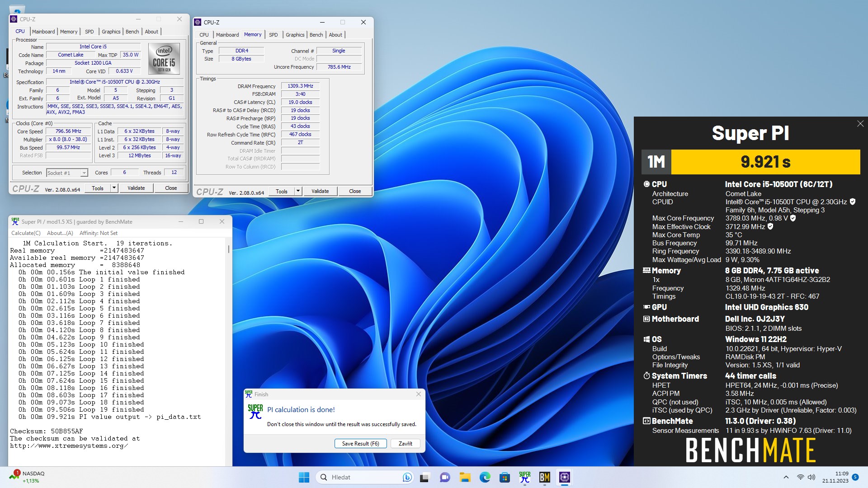Screen dimensions: 868x488
Task: Open the volume speaker tray icon
Action: pyautogui.click(x=811, y=477)
